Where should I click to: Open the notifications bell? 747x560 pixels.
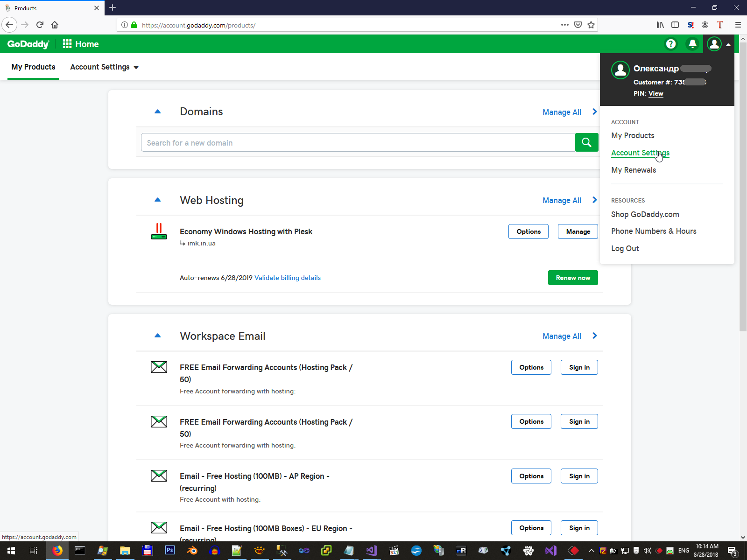coord(692,44)
